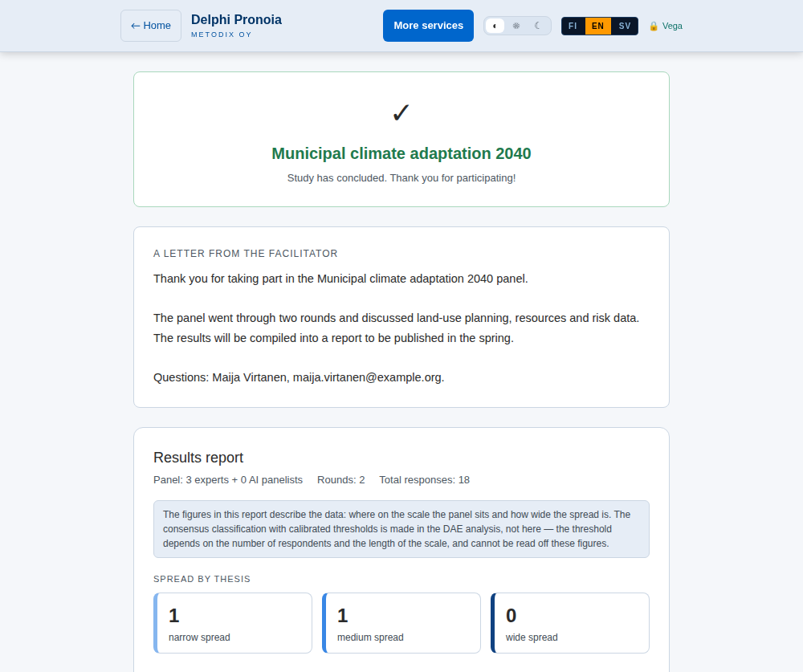Screen dimensions: 803x672
Task: Select the medium spread card
Action: tap(401, 623)
